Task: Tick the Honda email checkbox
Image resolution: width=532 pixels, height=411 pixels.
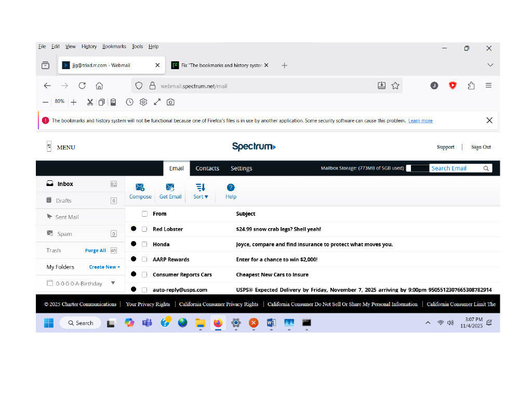Action: click(x=144, y=244)
